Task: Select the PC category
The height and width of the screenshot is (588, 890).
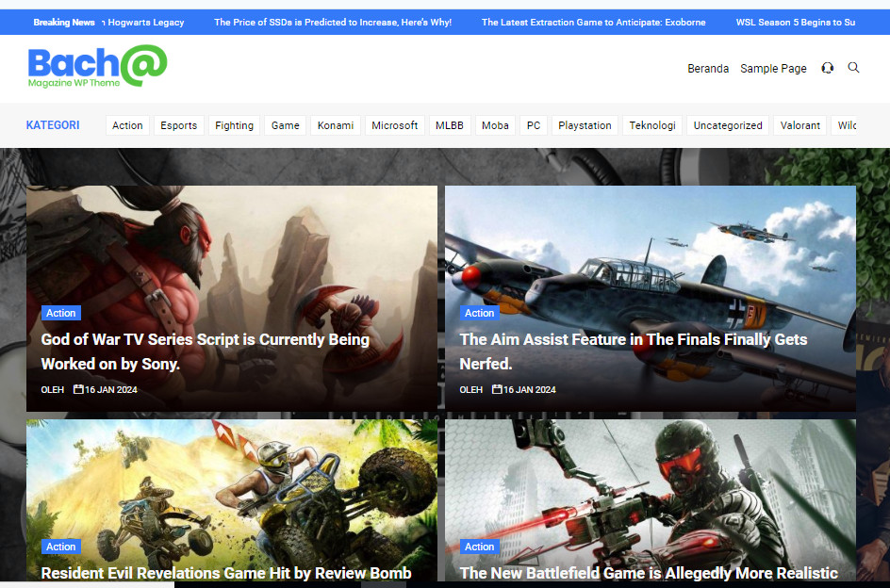Action: click(533, 125)
